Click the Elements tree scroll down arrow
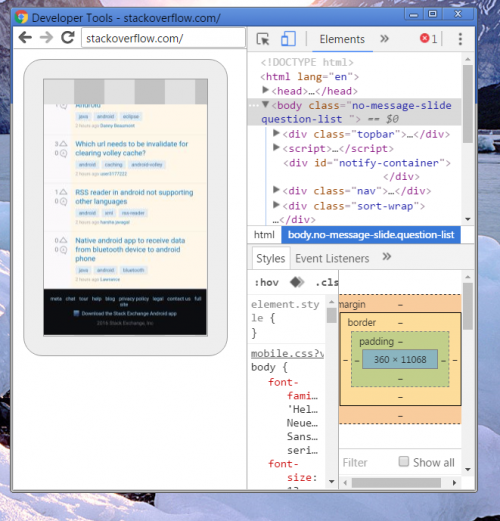 point(468,219)
